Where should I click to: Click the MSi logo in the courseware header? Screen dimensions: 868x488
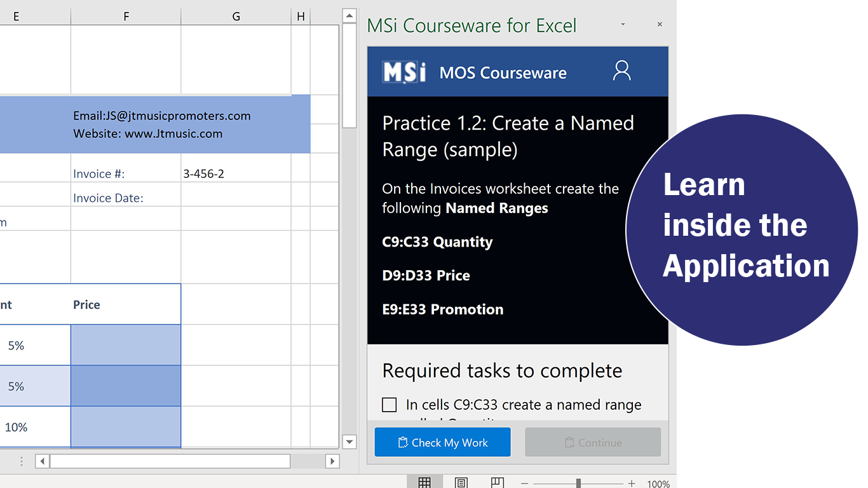[404, 72]
